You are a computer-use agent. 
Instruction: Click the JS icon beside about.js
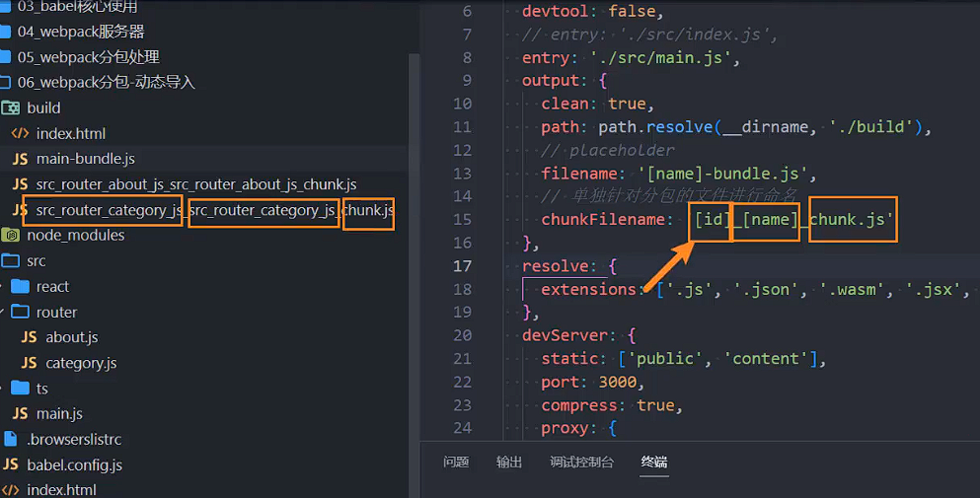point(29,337)
